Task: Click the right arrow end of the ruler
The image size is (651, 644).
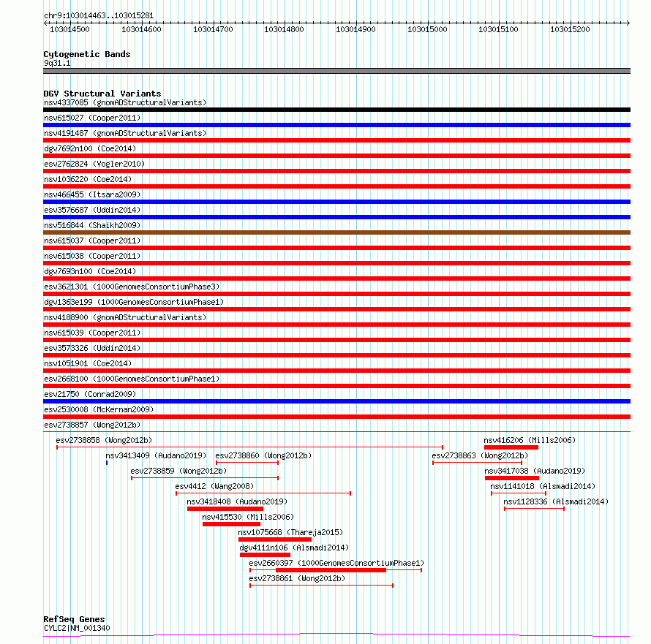Action: coord(628,23)
